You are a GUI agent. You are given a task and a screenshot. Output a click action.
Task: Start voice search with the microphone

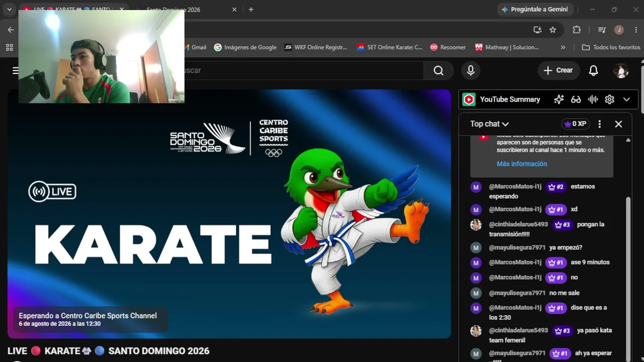pos(471,70)
